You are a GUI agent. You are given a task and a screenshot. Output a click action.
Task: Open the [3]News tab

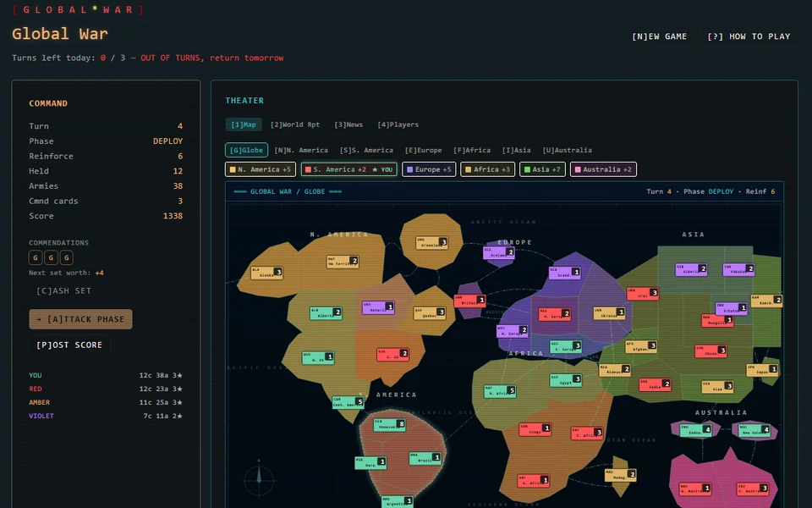[x=348, y=124]
